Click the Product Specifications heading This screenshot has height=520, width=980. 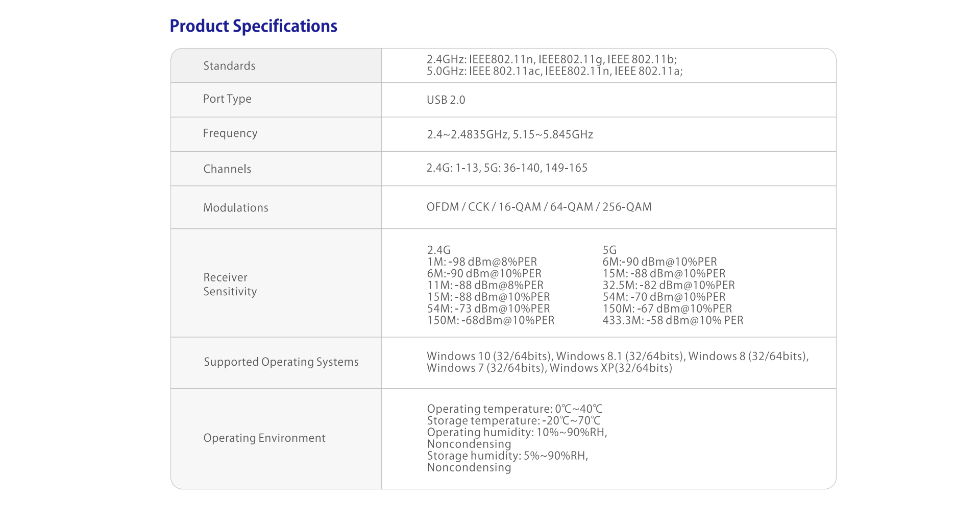(253, 26)
